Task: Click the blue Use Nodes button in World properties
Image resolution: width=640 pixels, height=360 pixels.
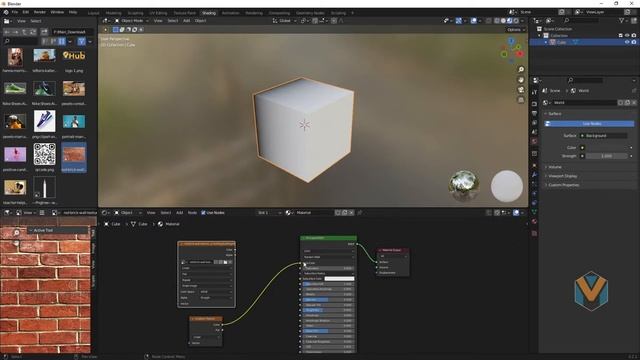Action: pos(590,124)
